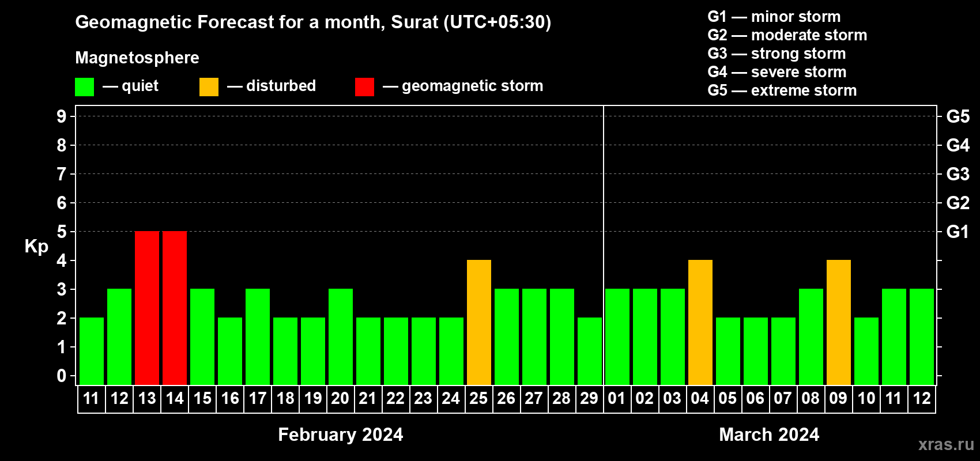The image size is (980, 461).
Task: Click the 'G3 — strong storm' legend line
Action: pyautogui.click(x=777, y=54)
